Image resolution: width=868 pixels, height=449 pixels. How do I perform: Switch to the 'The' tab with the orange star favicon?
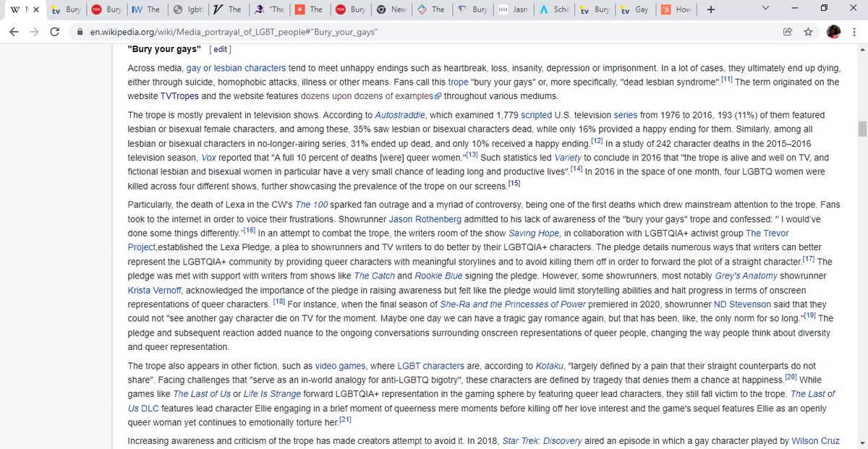tap(310, 9)
